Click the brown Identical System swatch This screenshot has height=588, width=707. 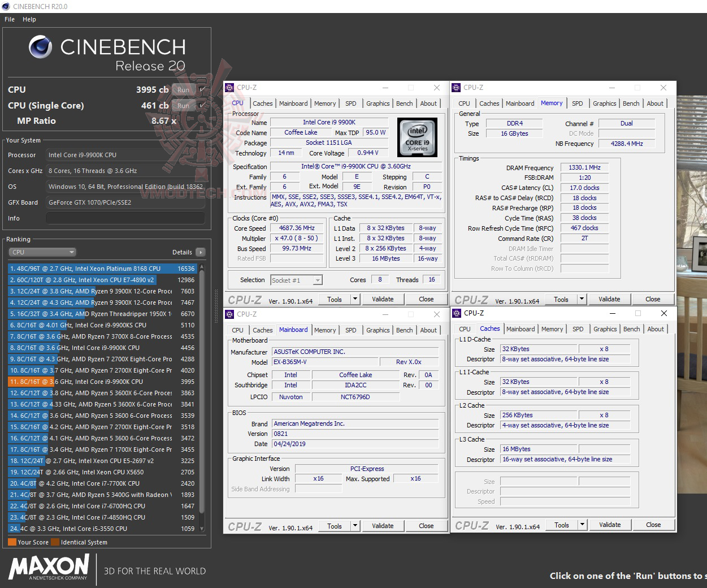click(55, 542)
